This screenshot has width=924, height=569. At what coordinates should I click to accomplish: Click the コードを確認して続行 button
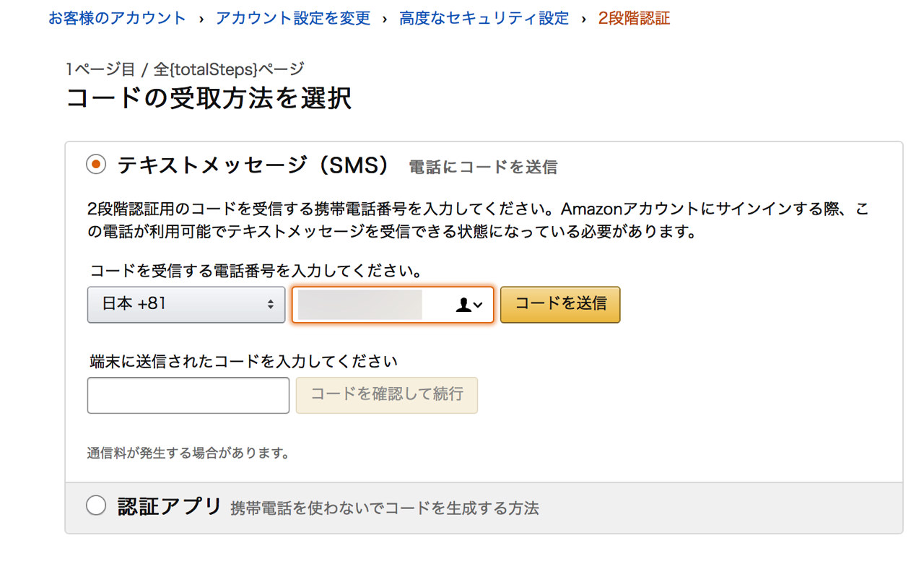(x=387, y=395)
